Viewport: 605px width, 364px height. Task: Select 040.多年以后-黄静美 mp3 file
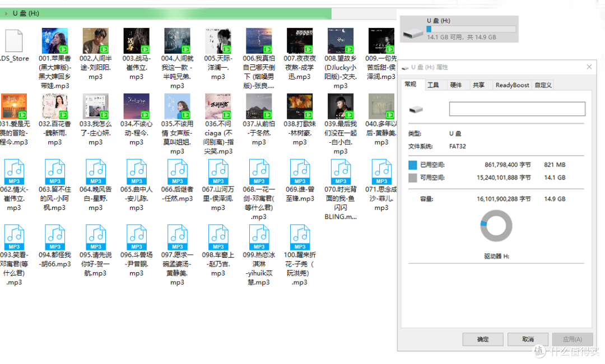pyautogui.click(x=381, y=106)
